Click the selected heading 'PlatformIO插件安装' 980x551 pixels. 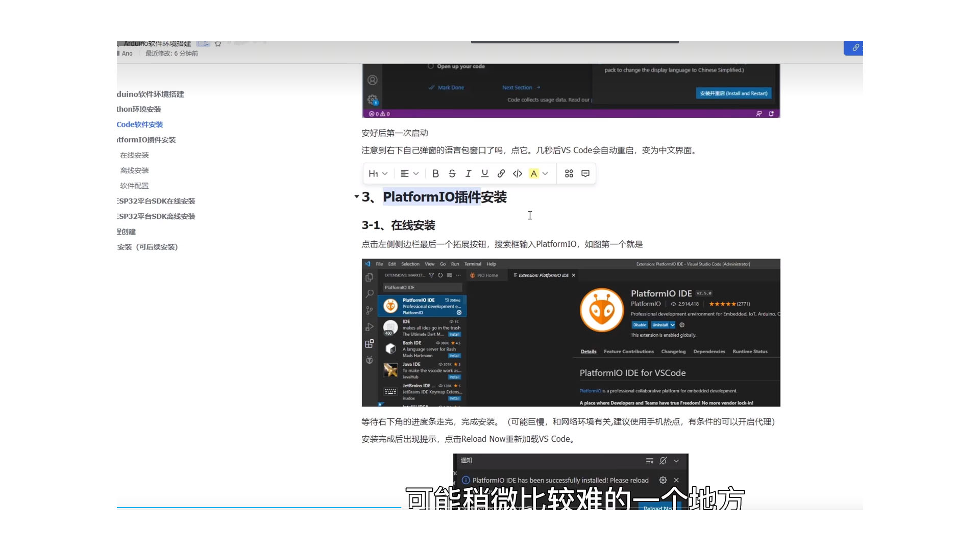(445, 197)
